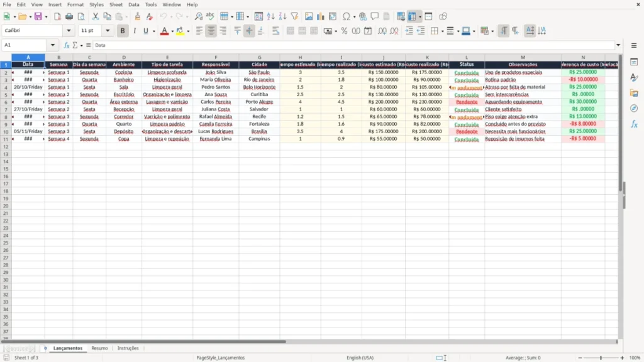Toggle Freeze Rows and Columns

[x=412, y=16]
